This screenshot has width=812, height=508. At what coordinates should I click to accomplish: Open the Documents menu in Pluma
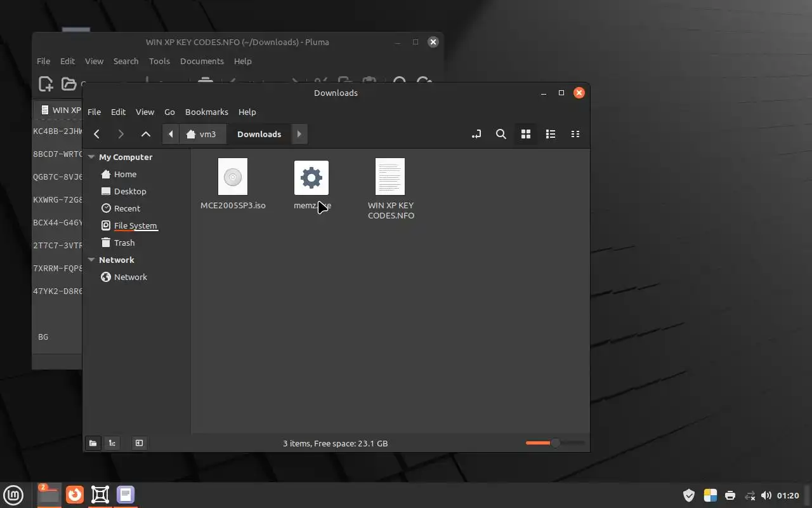click(x=202, y=61)
